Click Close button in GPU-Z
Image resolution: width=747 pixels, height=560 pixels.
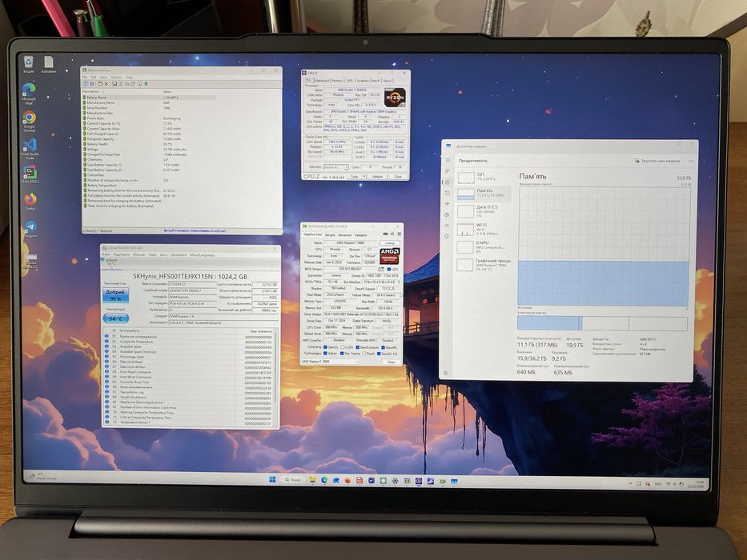click(x=392, y=362)
